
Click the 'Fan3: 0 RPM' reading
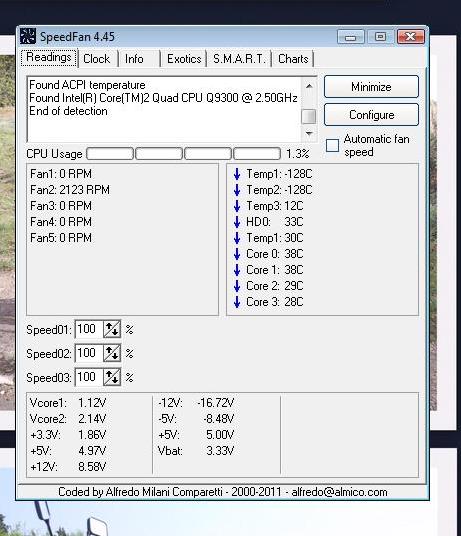coord(61,206)
